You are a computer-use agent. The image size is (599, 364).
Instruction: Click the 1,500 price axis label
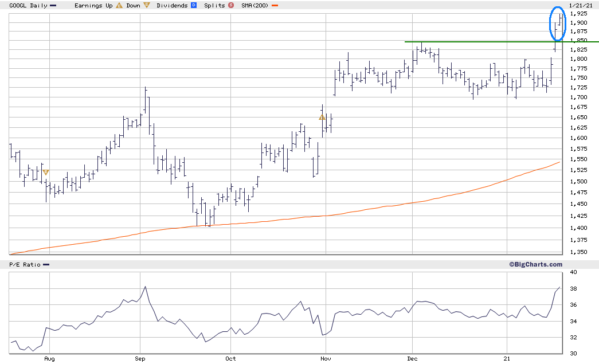tap(579, 182)
